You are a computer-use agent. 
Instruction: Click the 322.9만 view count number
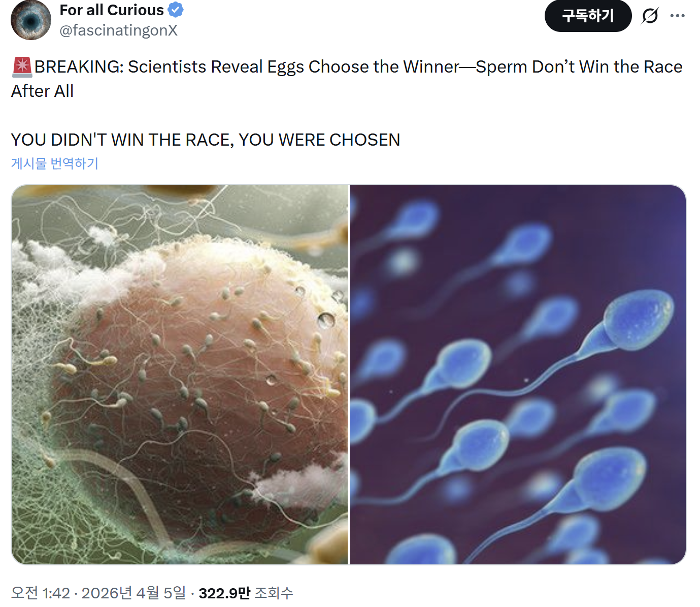click(224, 593)
